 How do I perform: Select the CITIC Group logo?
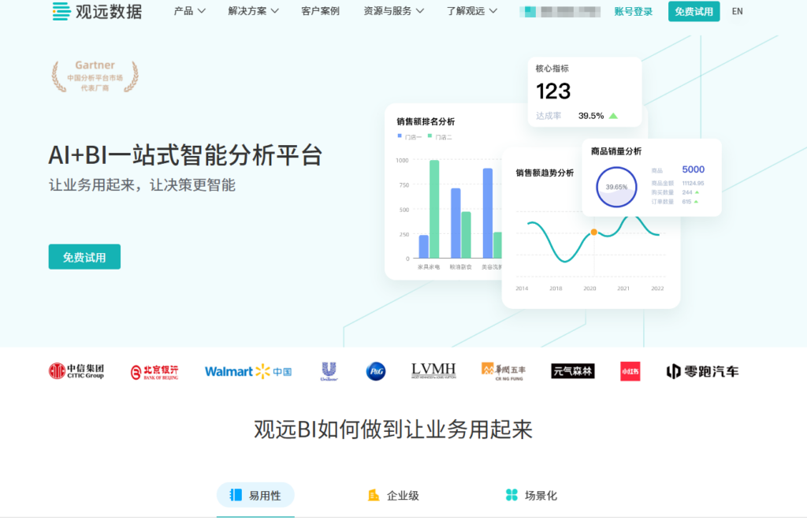coord(76,370)
